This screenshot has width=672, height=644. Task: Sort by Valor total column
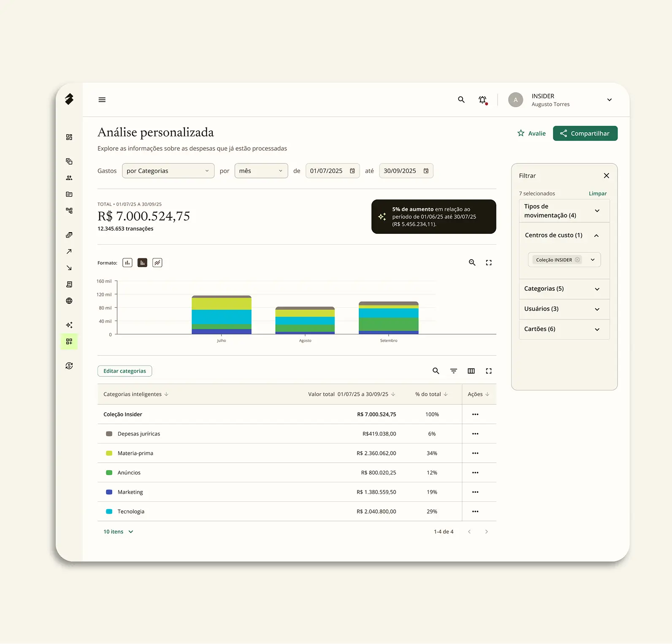tap(352, 394)
